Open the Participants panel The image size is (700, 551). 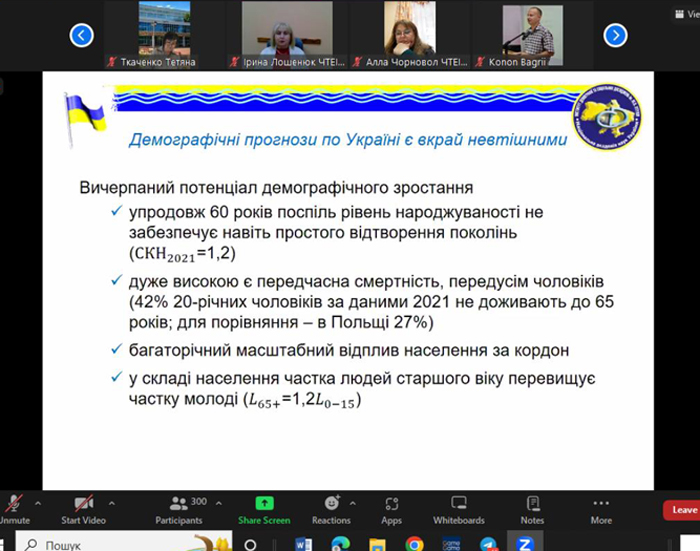tap(179, 510)
